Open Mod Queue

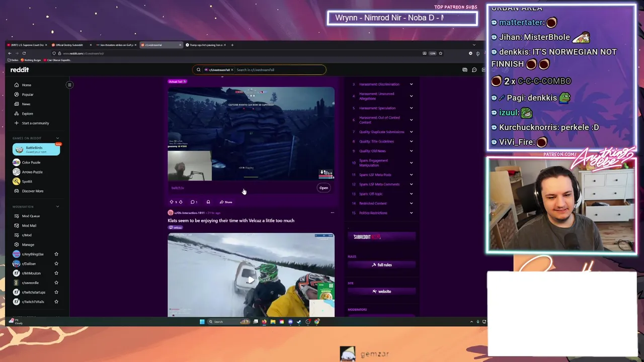click(x=31, y=216)
